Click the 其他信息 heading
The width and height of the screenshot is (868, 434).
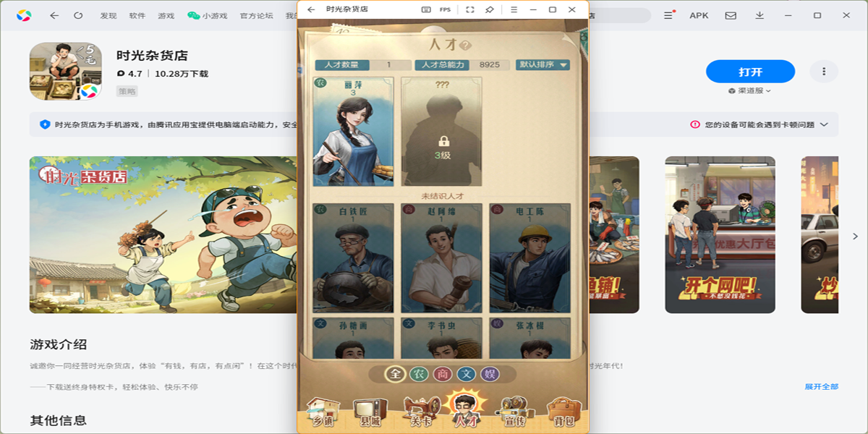point(59,420)
